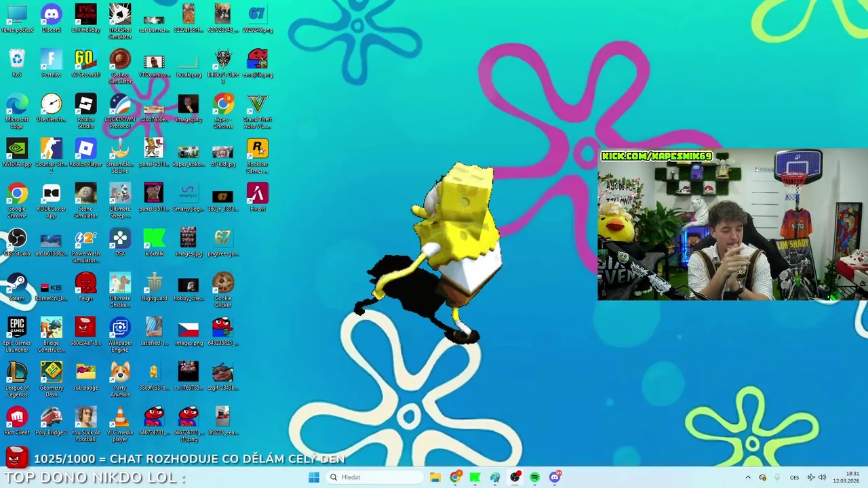Open the UserBenchmark shortcut
Viewport: 868px width, 488px height.
pos(51,108)
